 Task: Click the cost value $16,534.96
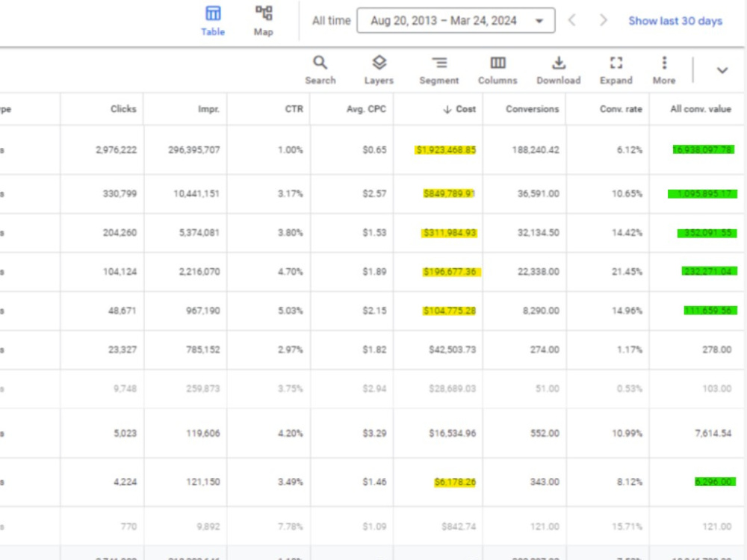coord(452,433)
